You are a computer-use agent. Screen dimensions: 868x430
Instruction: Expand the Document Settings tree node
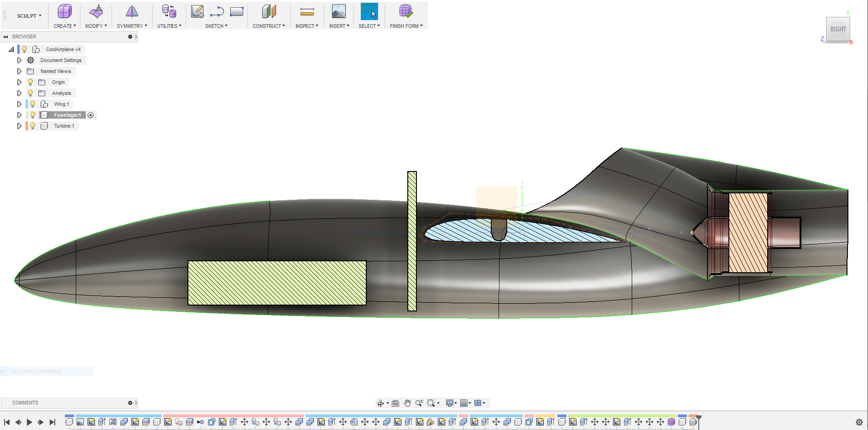pyautogui.click(x=19, y=60)
